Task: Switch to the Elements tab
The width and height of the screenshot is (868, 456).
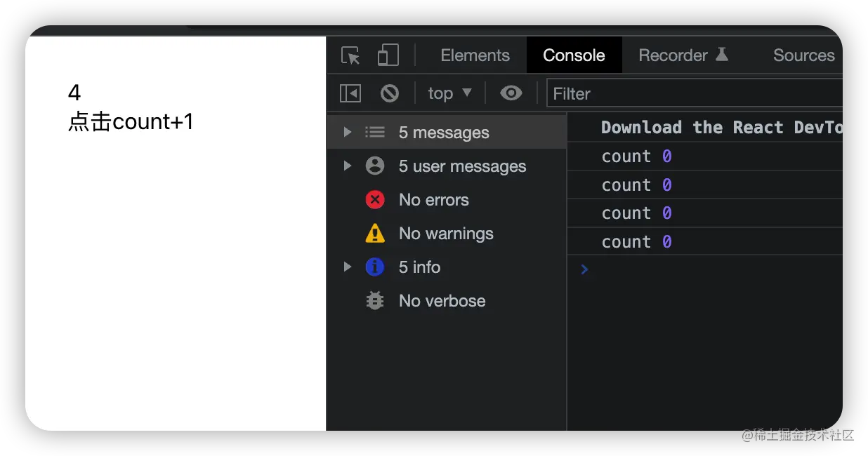Action: point(475,55)
